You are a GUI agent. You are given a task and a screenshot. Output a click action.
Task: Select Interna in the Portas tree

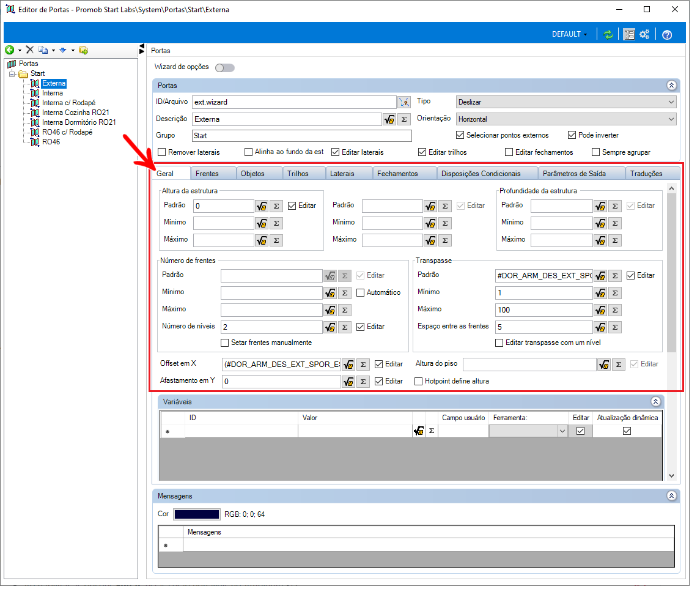pyautogui.click(x=53, y=94)
